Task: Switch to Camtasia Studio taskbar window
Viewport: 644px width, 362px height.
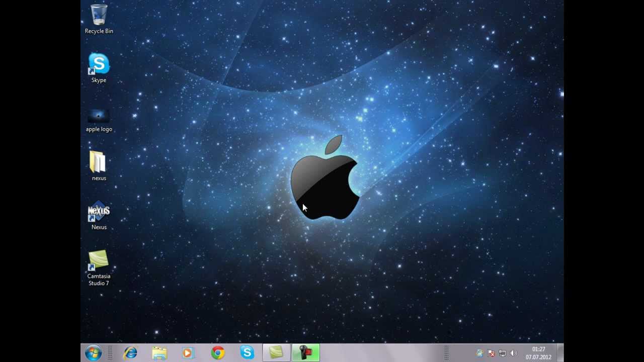Action: [276, 353]
